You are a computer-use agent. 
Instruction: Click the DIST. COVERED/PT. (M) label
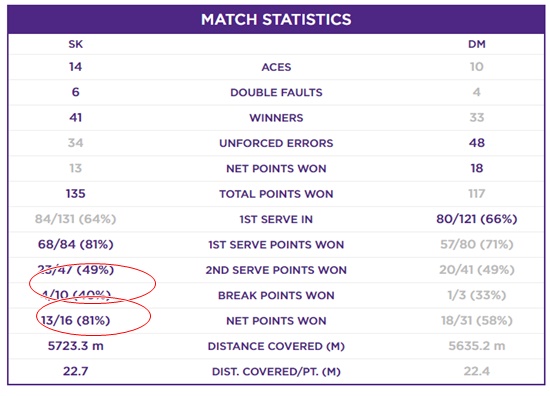point(276,371)
